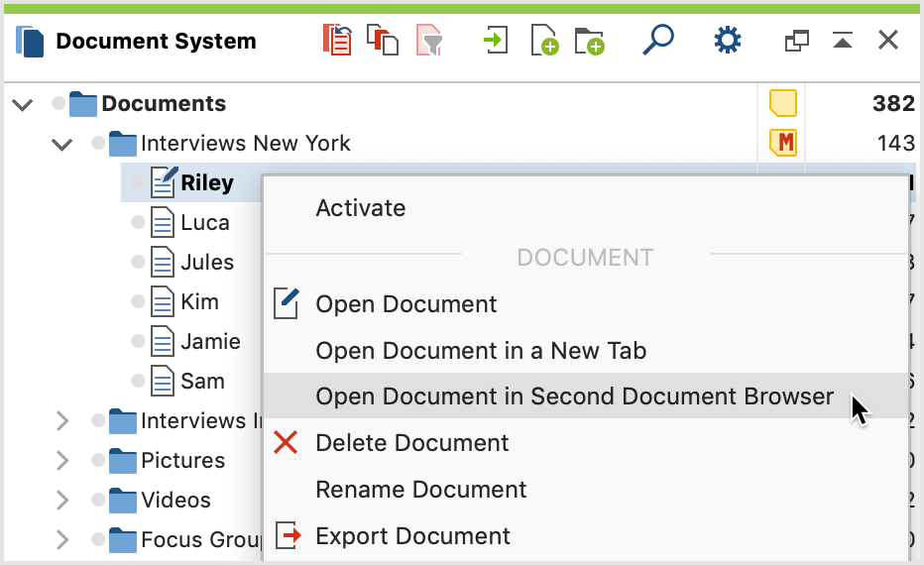Click the red X Delete Document icon

click(286, 442)
